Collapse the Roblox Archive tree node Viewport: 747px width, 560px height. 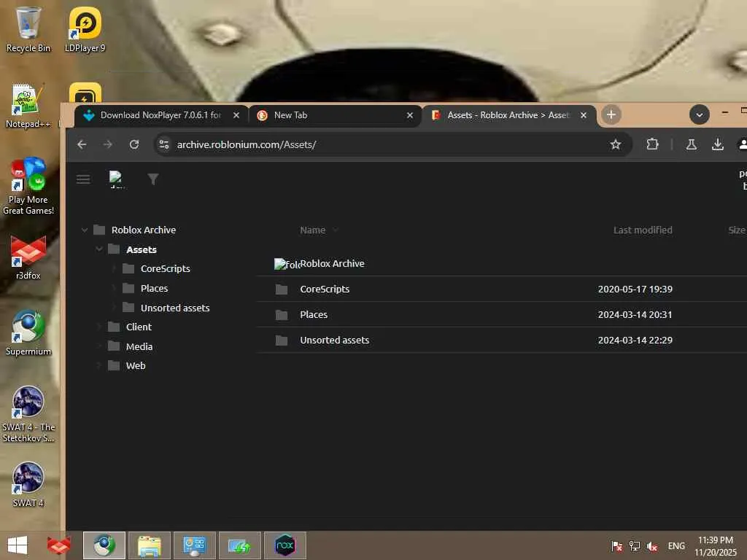tap(85, 230)
